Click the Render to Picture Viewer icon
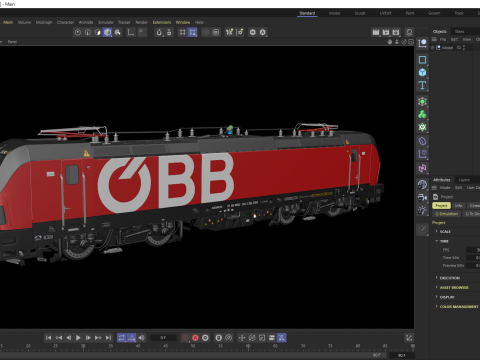The image size is (480, 360). pos(386,32)
